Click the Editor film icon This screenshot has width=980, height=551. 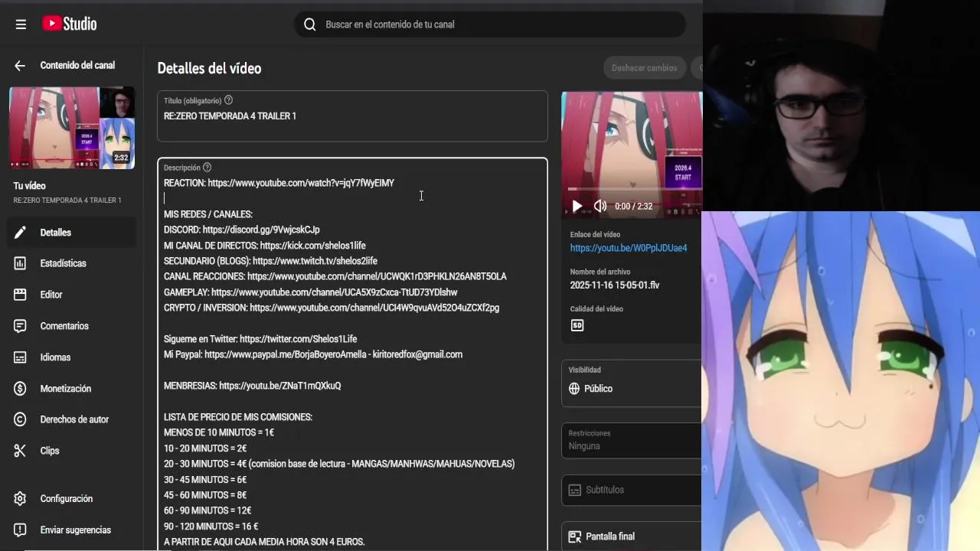click(20, 295)
